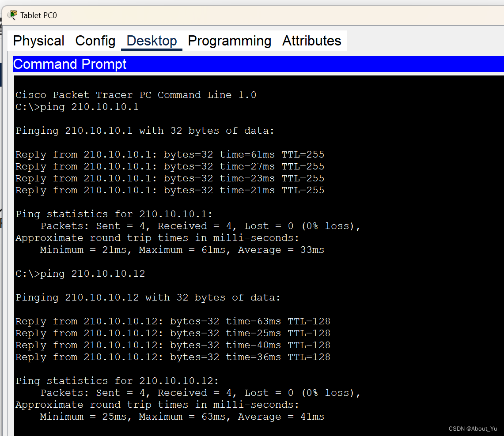Screen dimensions: 504x436
Task: Click the reply line showing time=63ms TTL=128
Action: click(173, 321)
